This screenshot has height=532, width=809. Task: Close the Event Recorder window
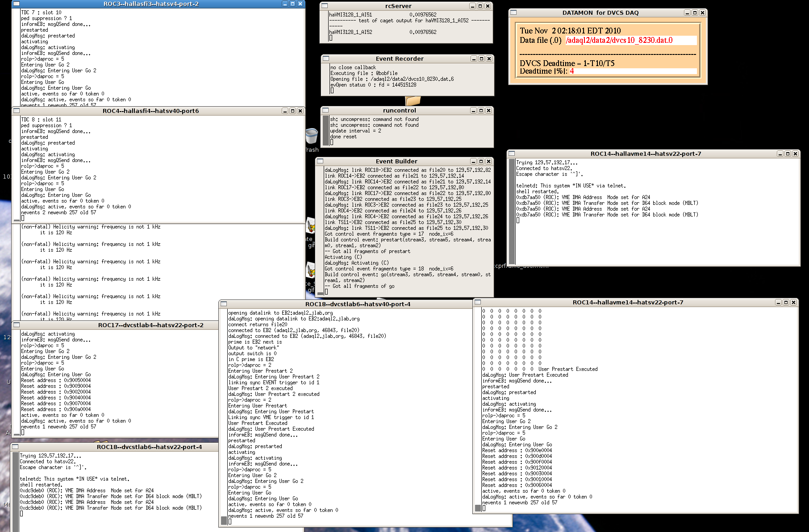(489, 59)
